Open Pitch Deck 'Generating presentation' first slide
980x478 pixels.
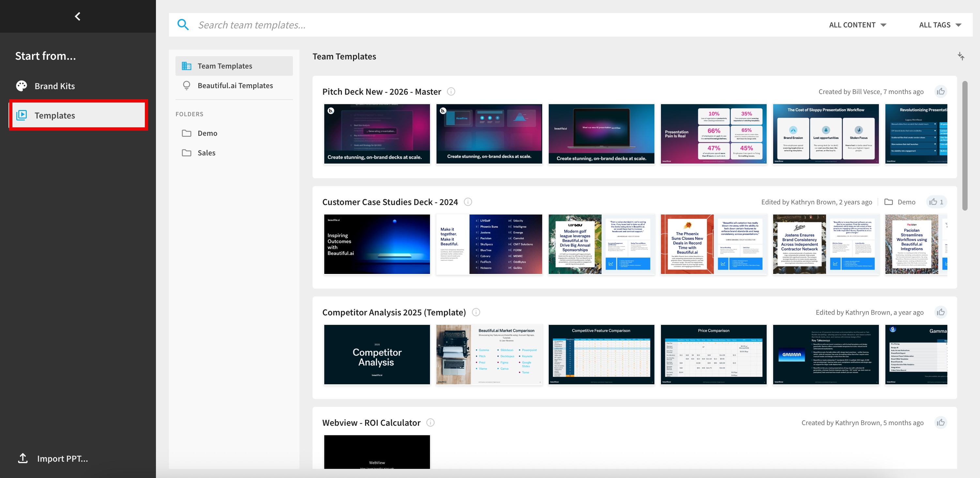pos(376,134)
